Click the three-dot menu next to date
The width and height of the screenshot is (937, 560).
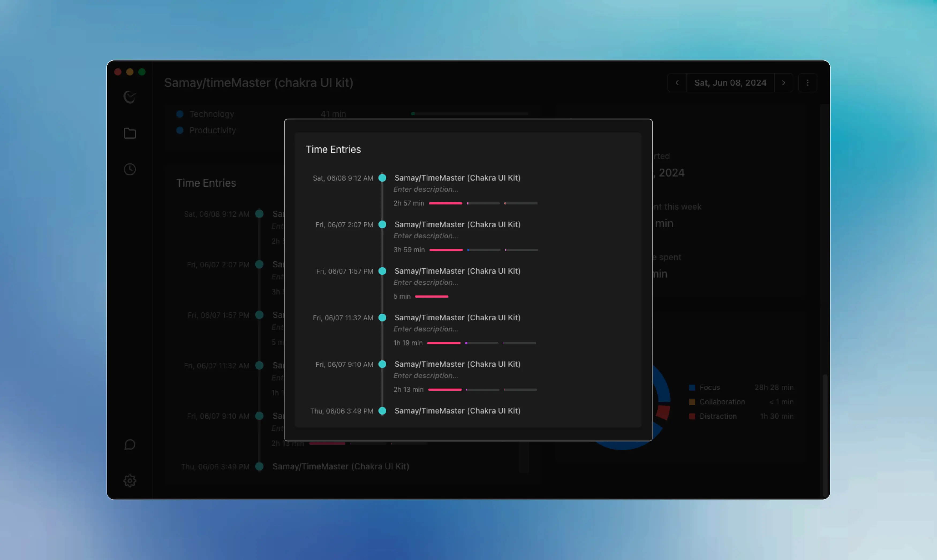click(807, 82)
